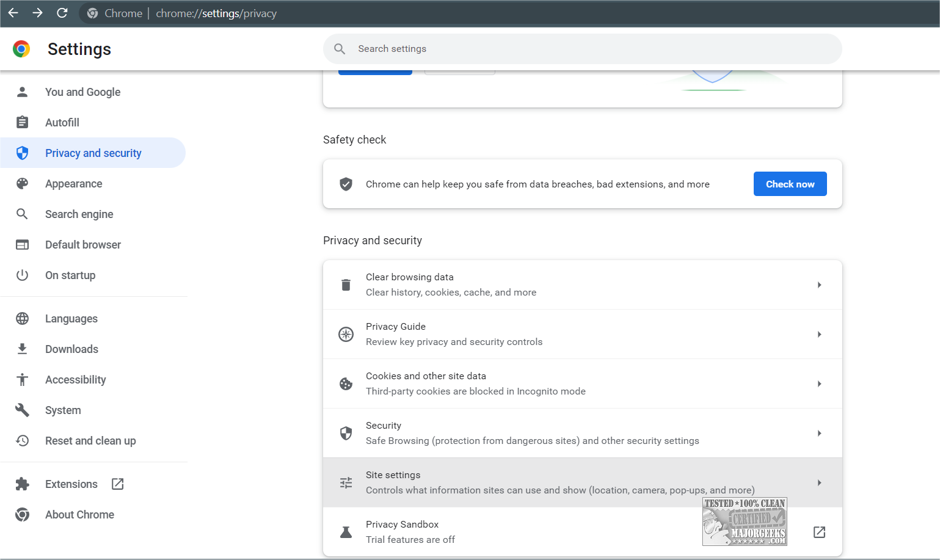Open Extensions via the external link icon

(118, 484)
